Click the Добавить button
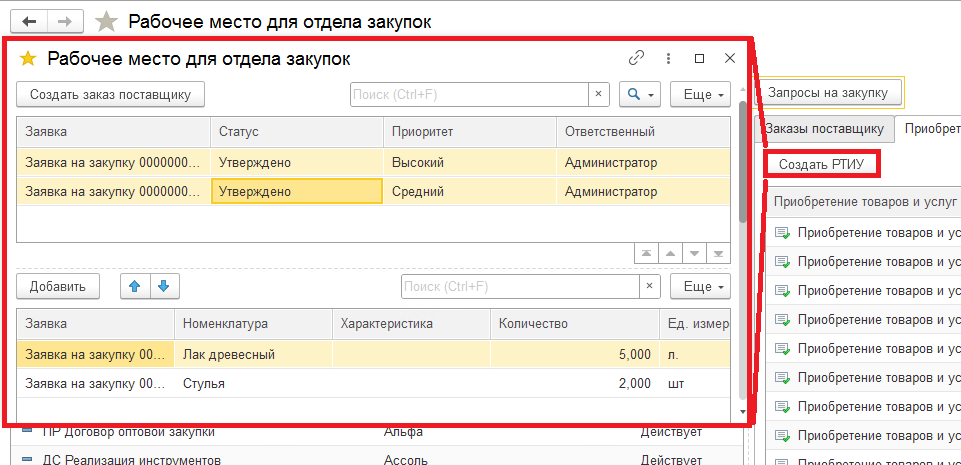Viewport: 961px width, 465px height. (x=58, y=287)
